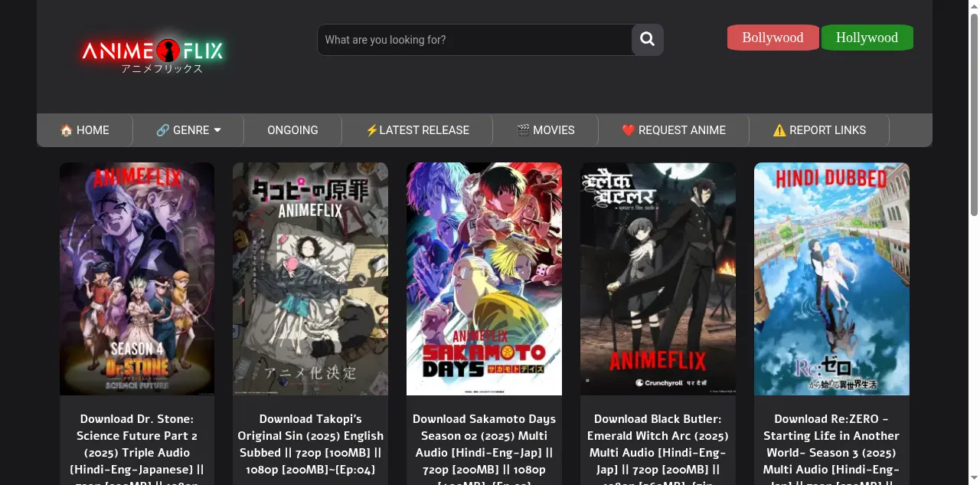
Task: Open the 'Download Dr. Stone: Science Future' link
Action: [x=137, y=448]
